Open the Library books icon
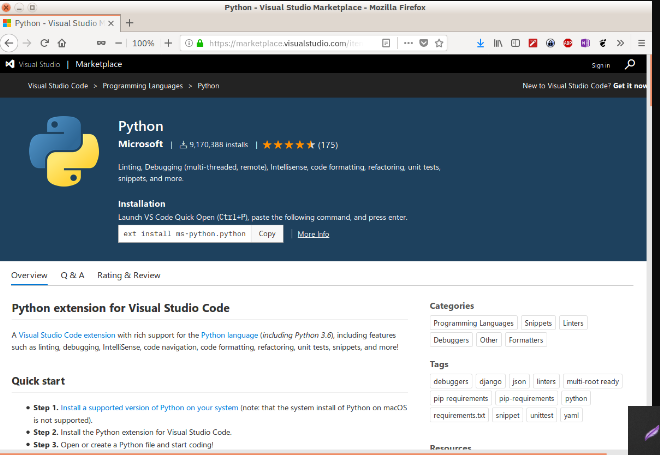 498,43
